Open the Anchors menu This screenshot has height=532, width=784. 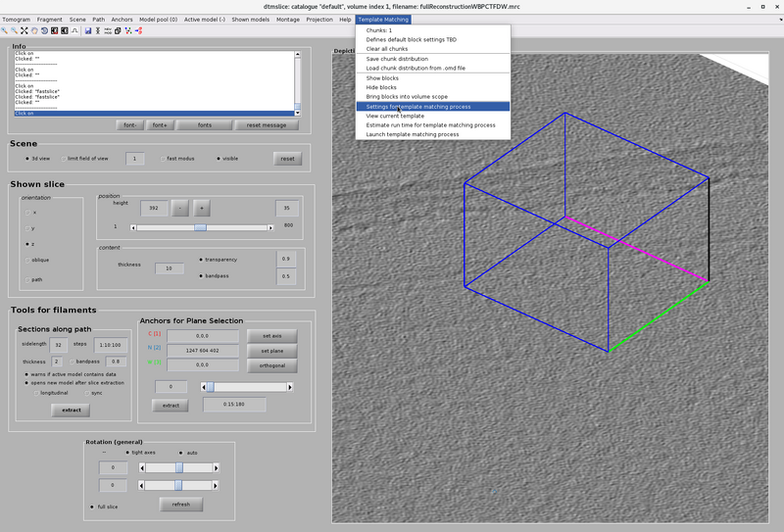click(x=122, y=20)
